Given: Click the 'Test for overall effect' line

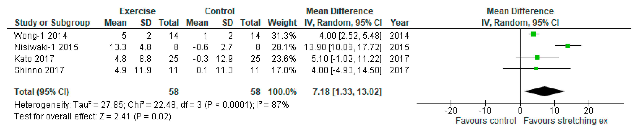Looking at the screenshot, I should click(92, 116).
